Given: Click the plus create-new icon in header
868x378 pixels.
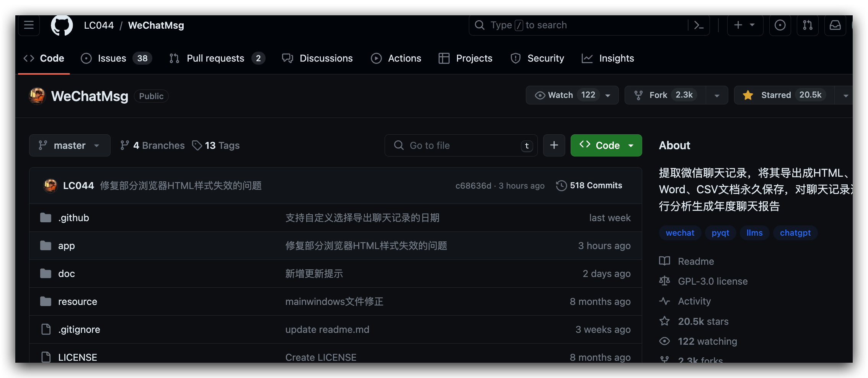Looking at the screenshot, I should tap(738, 25).
